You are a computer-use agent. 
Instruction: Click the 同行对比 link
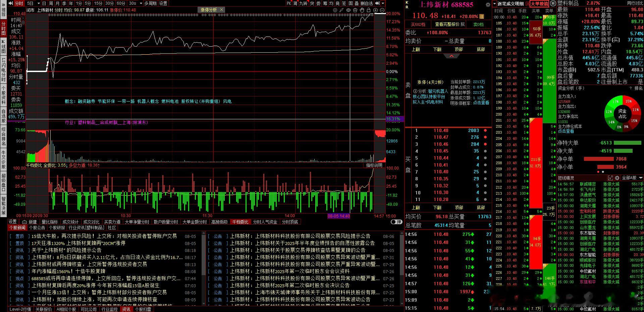point(635,3)
